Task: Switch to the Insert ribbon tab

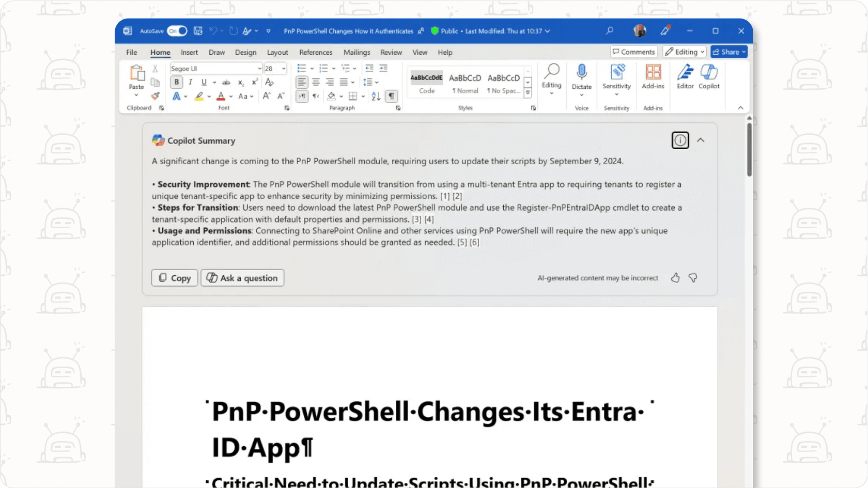Action: (189, 52)
